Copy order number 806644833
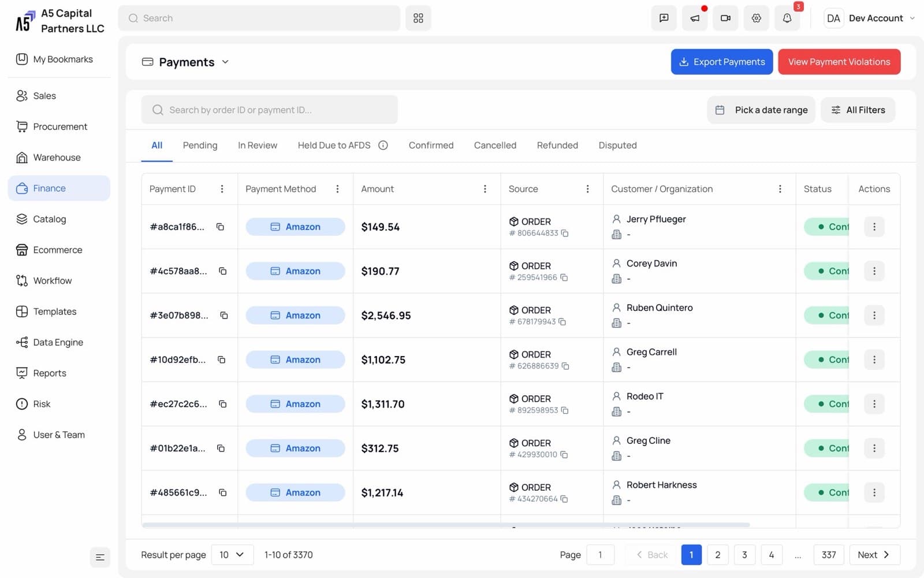 (565, 234)
